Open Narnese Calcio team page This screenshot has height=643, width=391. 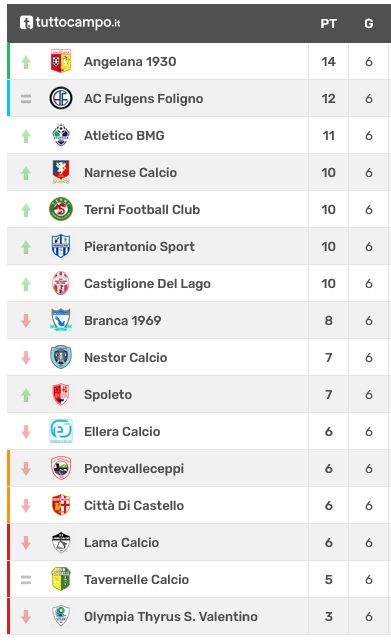(130, 173)
